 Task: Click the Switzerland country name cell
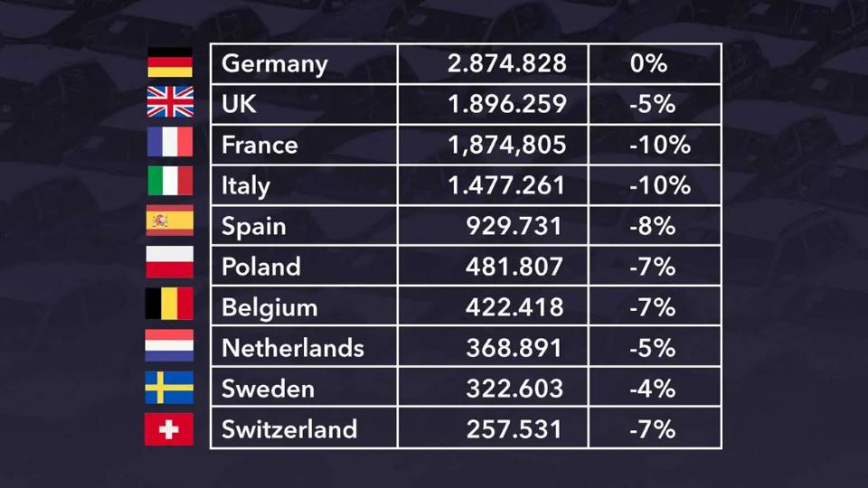(x=289, y=428)
